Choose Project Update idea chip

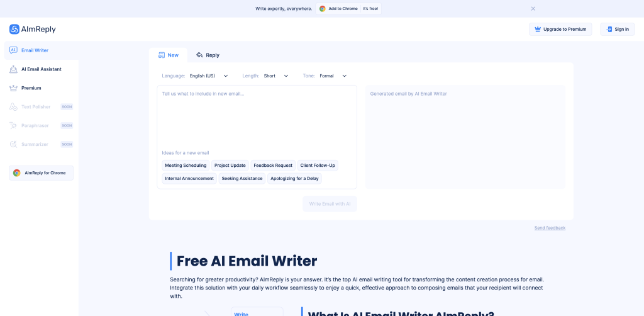(230, 166)
